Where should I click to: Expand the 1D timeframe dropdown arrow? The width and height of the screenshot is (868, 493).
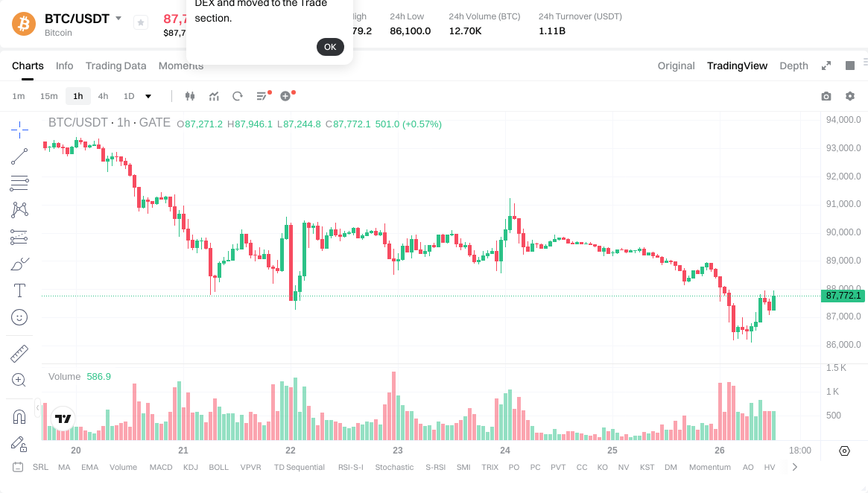[148, 96]
